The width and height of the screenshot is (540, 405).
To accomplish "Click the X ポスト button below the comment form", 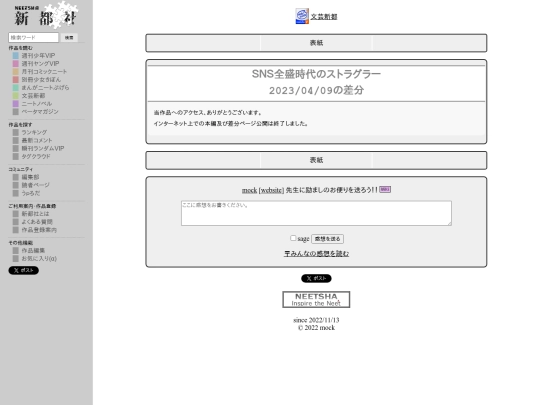I will tap(316, 278).
